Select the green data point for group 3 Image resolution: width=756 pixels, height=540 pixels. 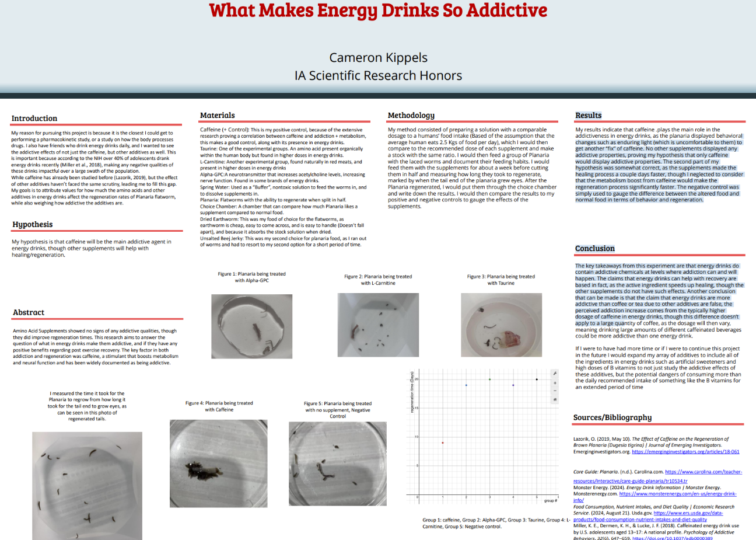[489, 379]
